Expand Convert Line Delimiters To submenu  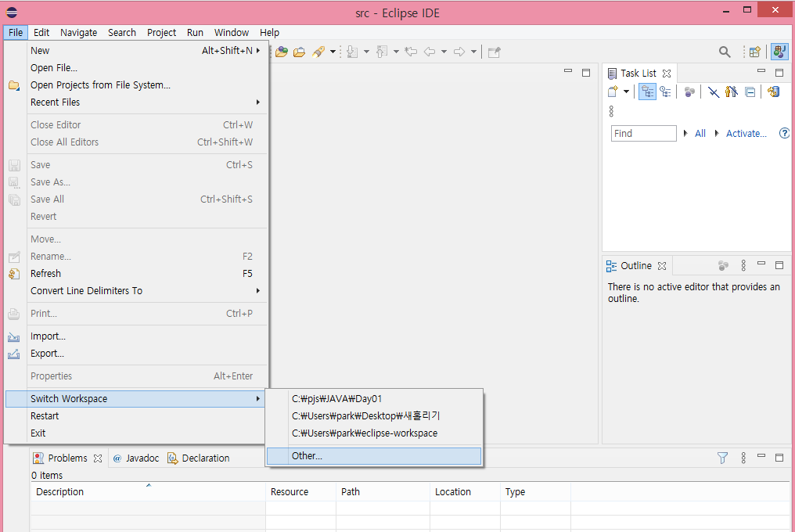(258, 290)
